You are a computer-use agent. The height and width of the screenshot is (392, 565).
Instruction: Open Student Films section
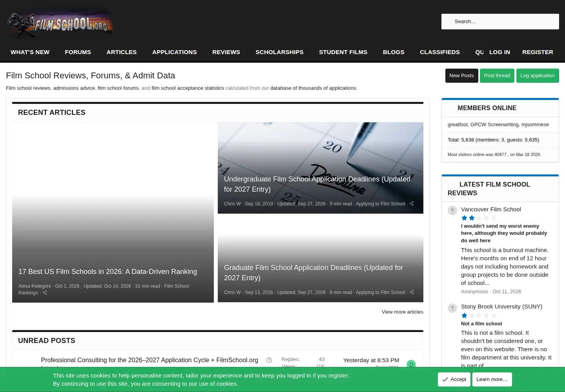click(343, 52)
